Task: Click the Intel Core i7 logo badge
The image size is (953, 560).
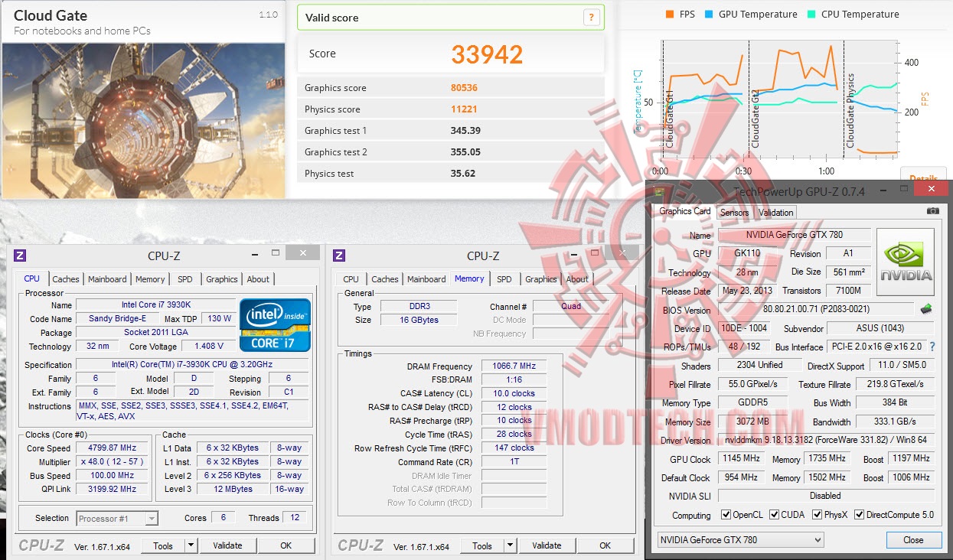Action: point(276,325)
